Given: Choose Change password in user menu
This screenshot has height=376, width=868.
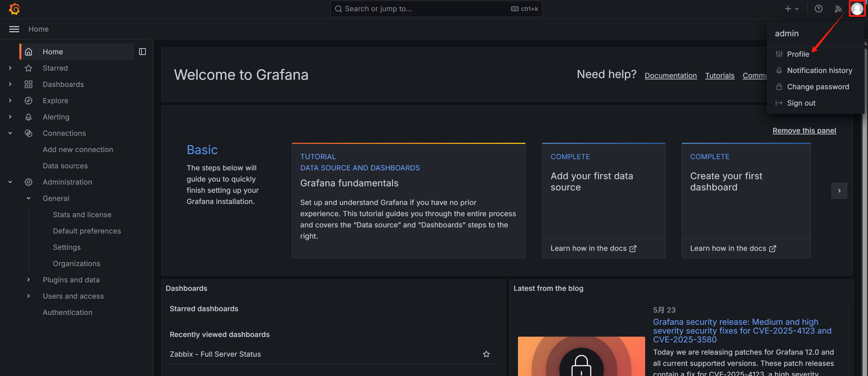Looking at the screenshot, I should point(815,87).
